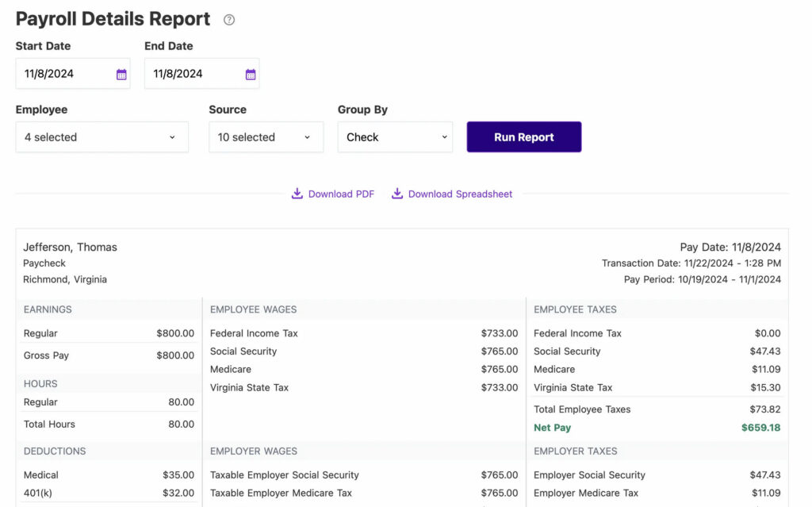Click the EMPLOYEE WAGES section header
This screenshot has height=507, width=812.
tap(253, 309)
